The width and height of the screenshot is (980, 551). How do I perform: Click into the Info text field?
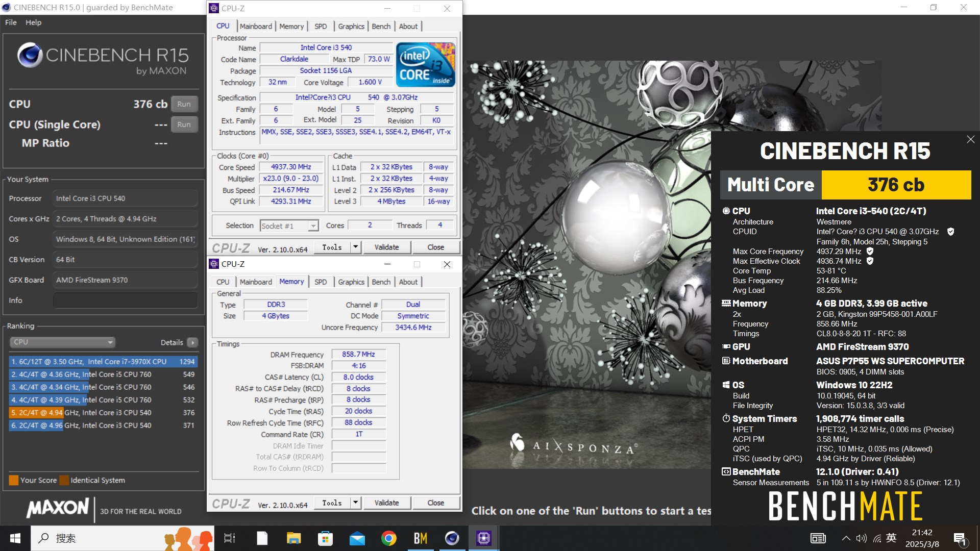[x=126, y=300]
